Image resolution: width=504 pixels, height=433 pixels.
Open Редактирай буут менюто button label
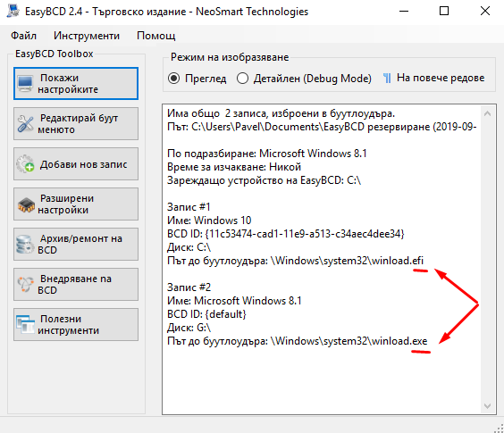click(x=78, y=124)
